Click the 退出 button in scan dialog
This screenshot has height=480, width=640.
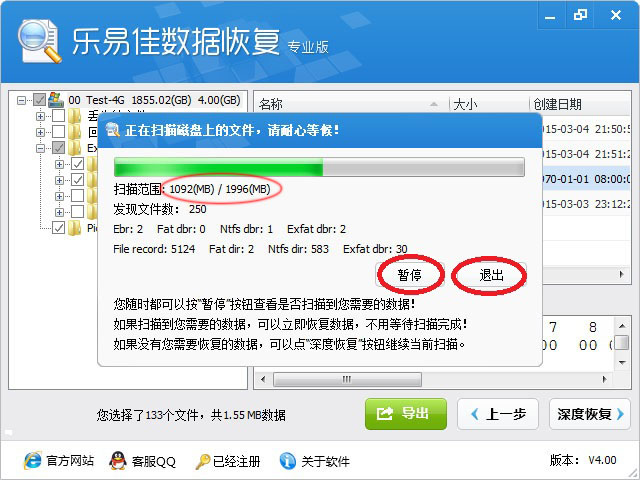tap(491, 275)
